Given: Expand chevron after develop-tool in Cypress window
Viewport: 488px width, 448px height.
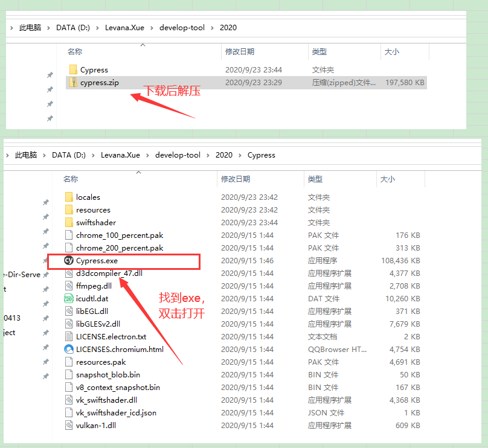Looking at the screenshot, I should (x=208, y=155).
